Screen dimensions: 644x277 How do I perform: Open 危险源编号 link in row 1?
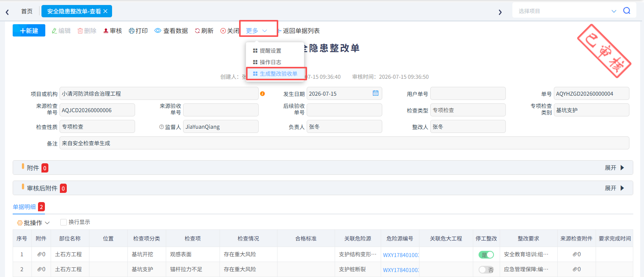[401, 255]
